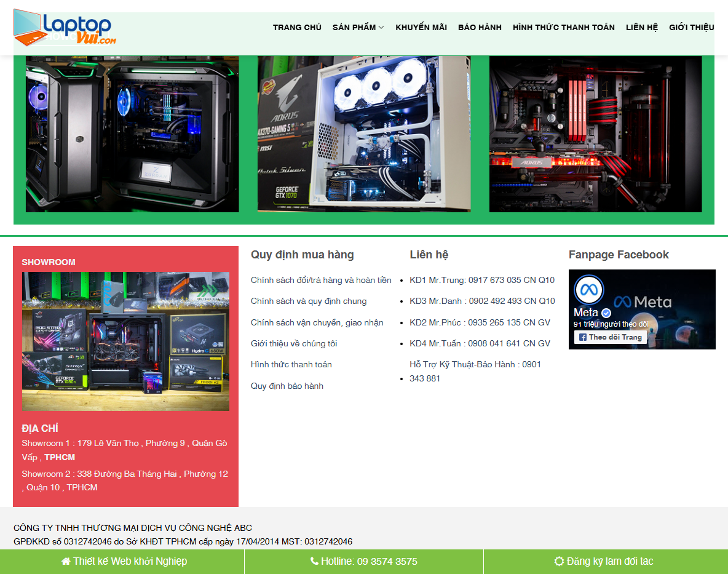Click the gear icon beside Đăng ký
Viewport: 728px width, 574px height.
pos(558,562)
